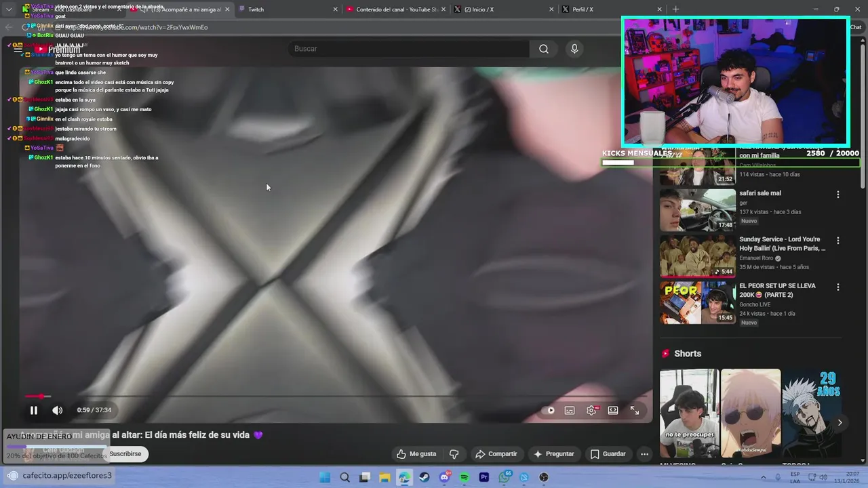
Task: Open options for Sunday Service video
Action: (x=837, y=241)
